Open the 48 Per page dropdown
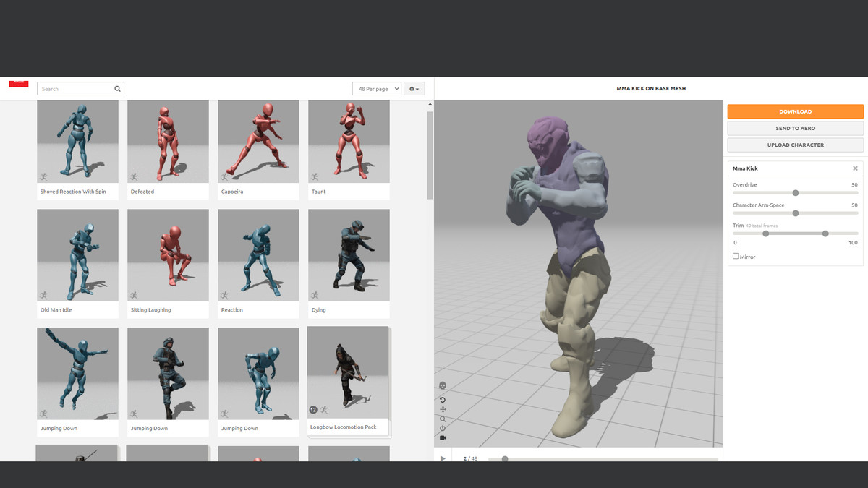This screenshot has width=868, height=488. click(x=376, y=89)
